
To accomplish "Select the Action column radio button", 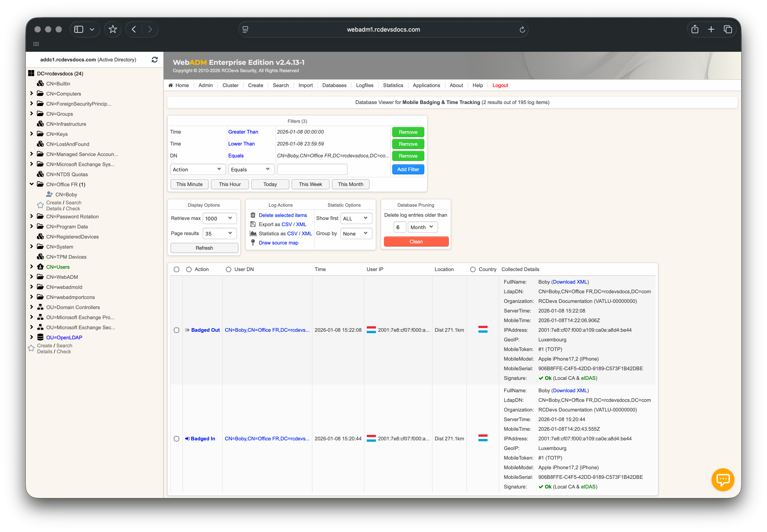I will pos(189,269).
